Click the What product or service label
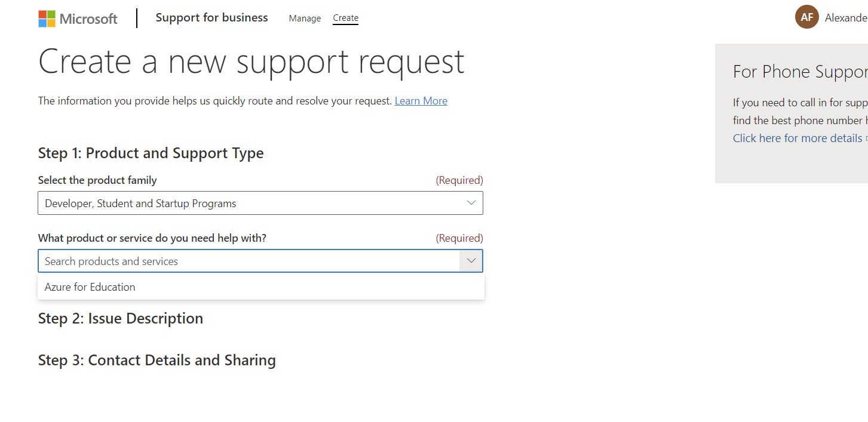 pyautogui.click(x=152, y=238)
